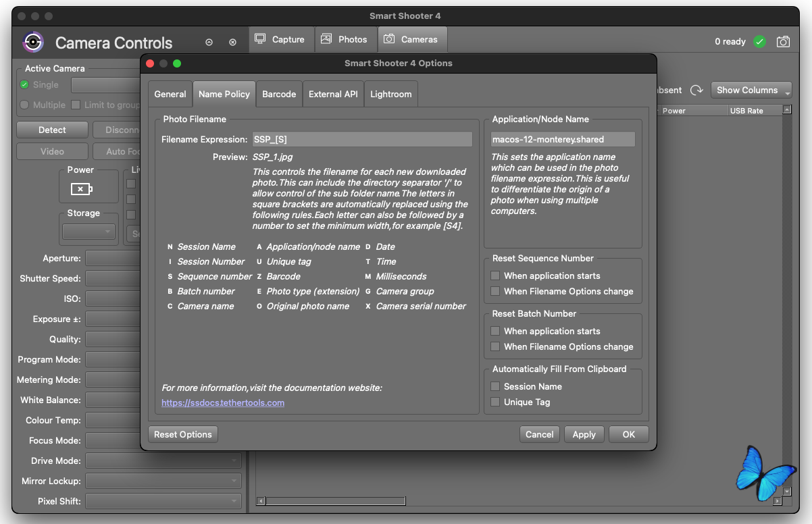Image resolution: width=812 pixels, height=524 pixels.
Task: Click the Power battery status icon
Action: click(x=81, y=189)
